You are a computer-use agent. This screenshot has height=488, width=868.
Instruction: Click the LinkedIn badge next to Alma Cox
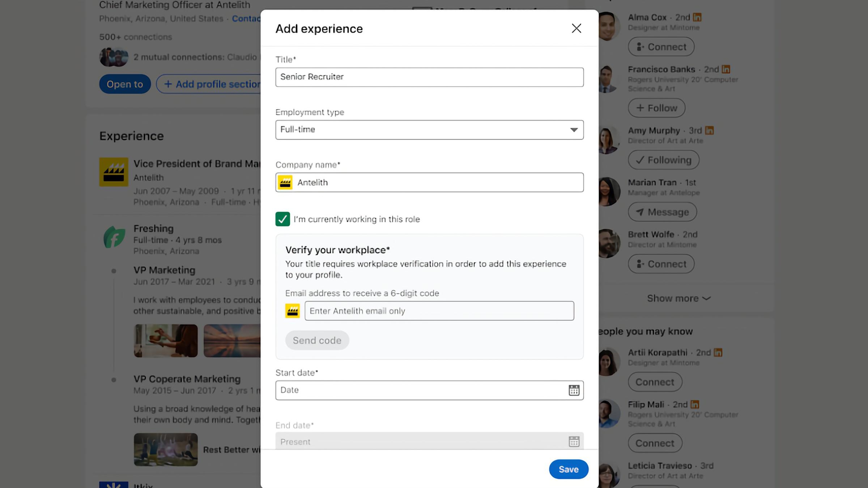(698, 17)
